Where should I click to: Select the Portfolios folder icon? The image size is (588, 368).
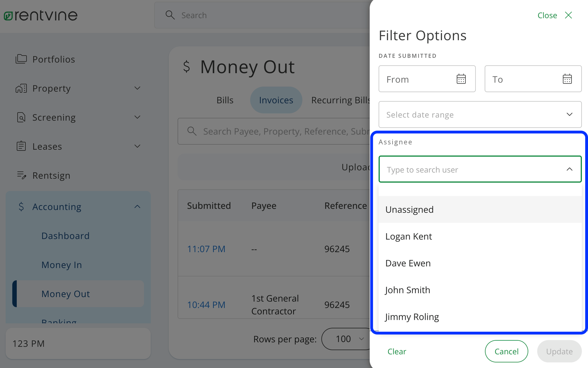pos(21,59)
